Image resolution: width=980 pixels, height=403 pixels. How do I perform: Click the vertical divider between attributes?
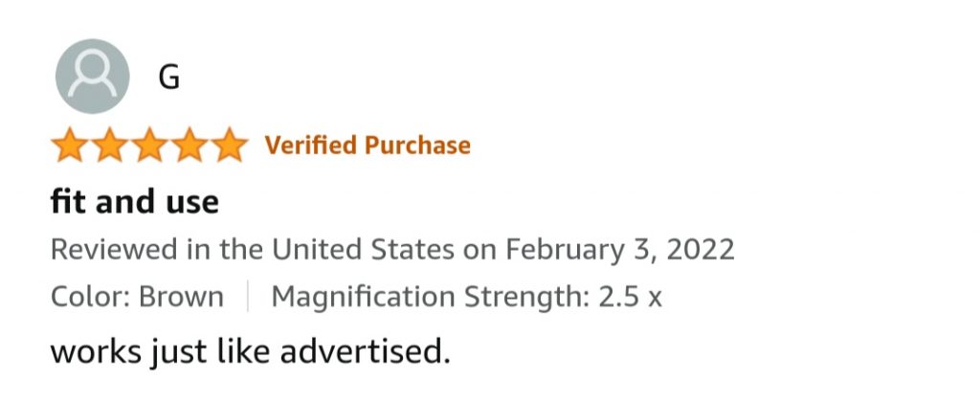248,296
